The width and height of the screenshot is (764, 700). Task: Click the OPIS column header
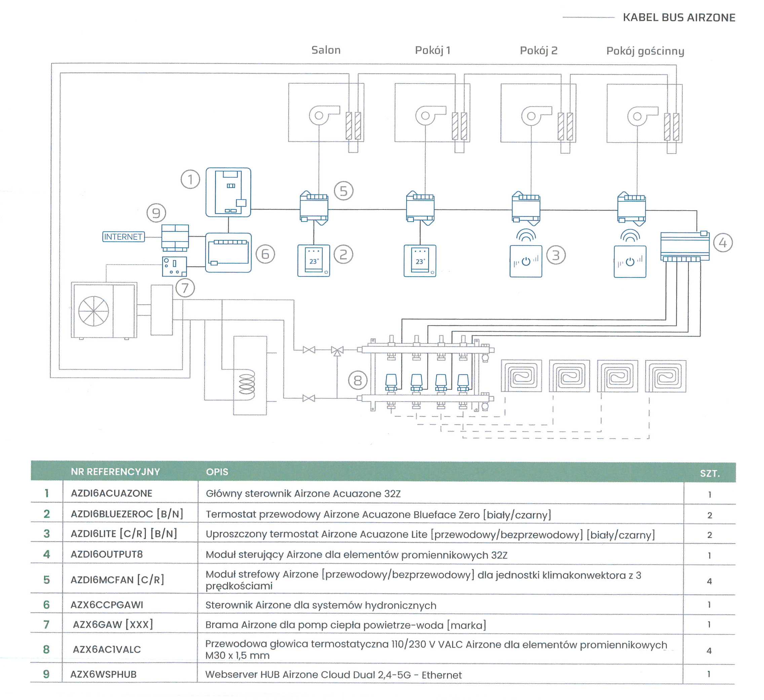(217, 472)
